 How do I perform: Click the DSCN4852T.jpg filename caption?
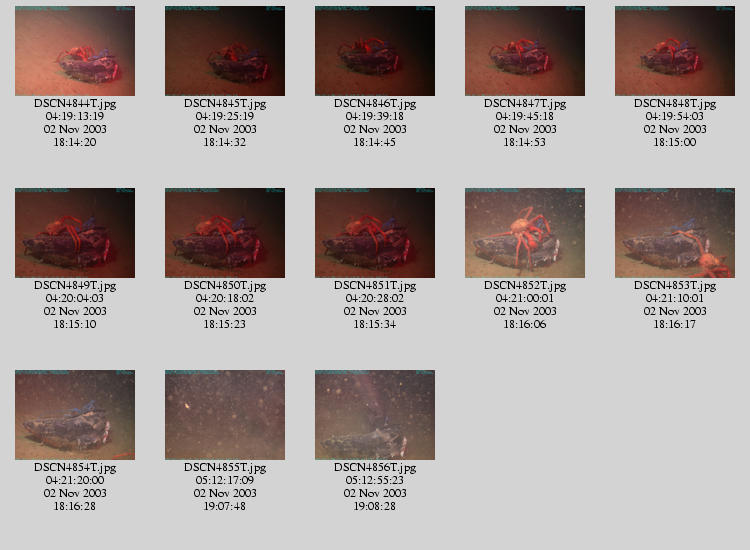click(525, 286)
